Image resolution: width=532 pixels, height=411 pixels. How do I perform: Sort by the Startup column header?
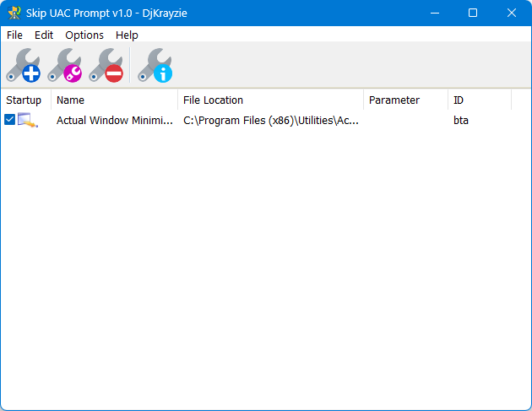tap(26, 100)
